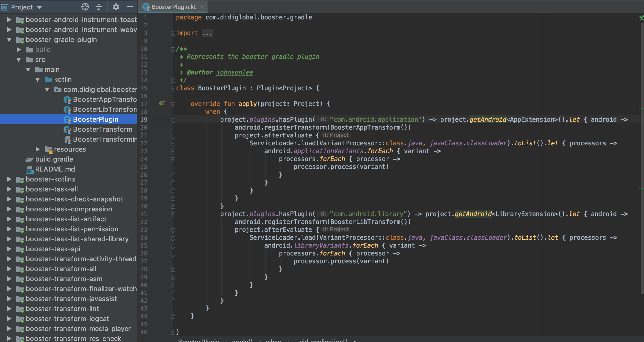
Task: Expand the resources folder
Action: (x=38, y=149)
